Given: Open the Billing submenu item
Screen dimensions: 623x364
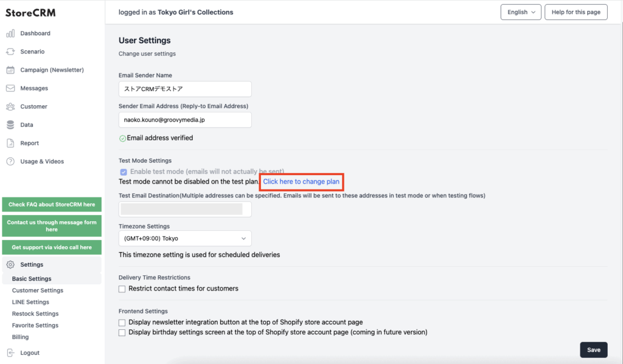Looking at the screenshot, I should click(20, 337).
